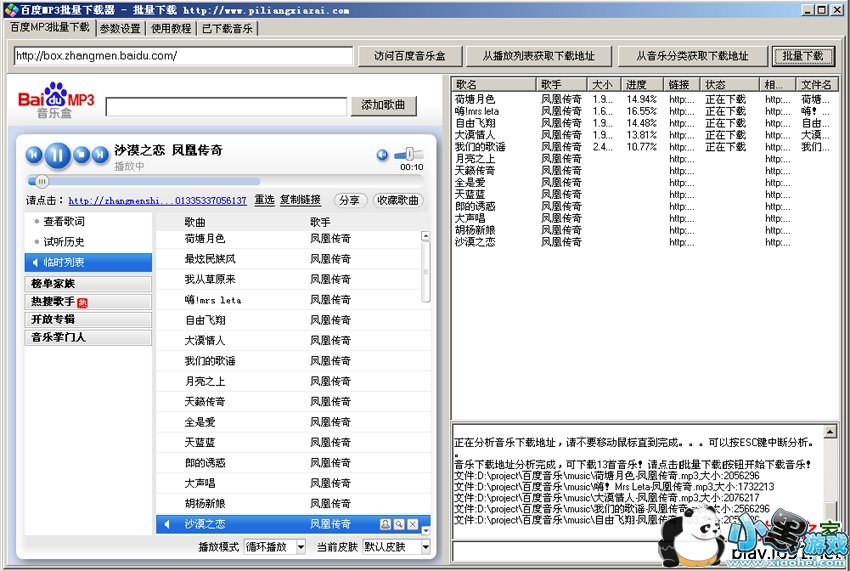The width and height of the screenshot is (850, 571).
Task: Click the 分享 button
Action: point(350,201)
